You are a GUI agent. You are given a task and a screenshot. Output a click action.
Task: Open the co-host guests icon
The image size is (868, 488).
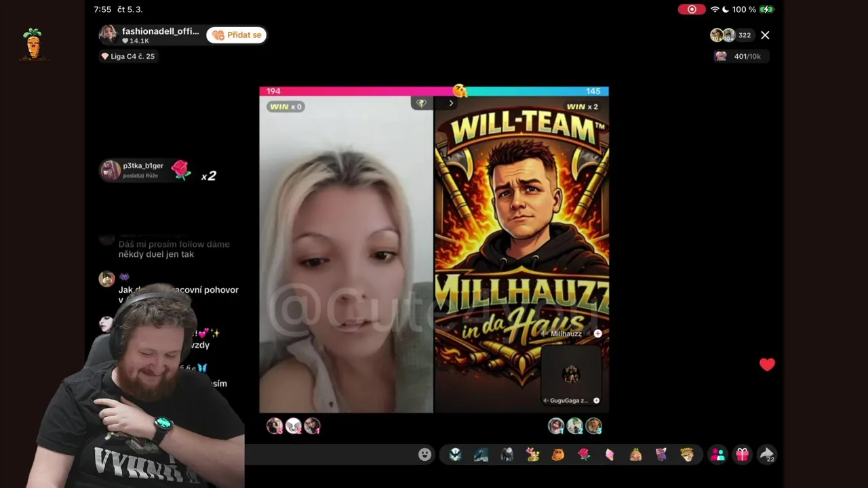717,455
